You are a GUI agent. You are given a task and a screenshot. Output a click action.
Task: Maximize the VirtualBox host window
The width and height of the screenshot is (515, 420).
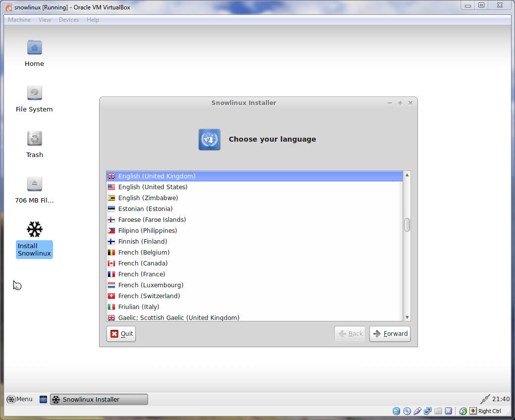[481, 5]
